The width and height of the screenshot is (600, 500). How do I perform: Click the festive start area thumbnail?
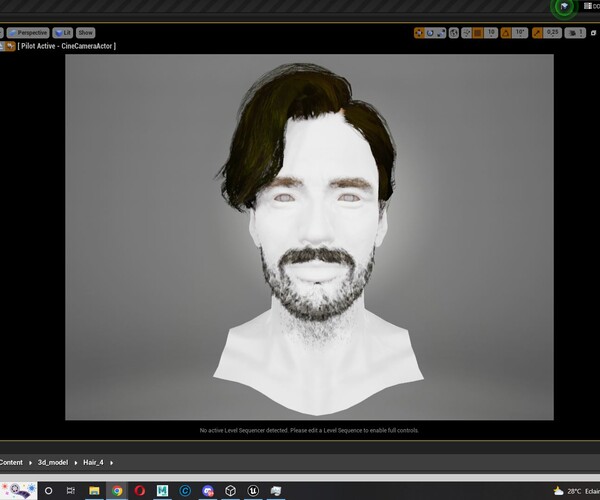coord(18,491)
